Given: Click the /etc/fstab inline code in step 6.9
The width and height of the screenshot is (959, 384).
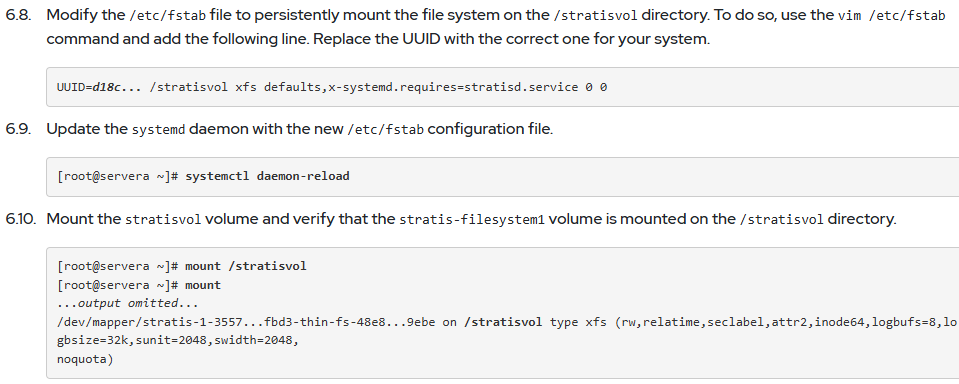Looking at the screenshot, I should [386, 130].
